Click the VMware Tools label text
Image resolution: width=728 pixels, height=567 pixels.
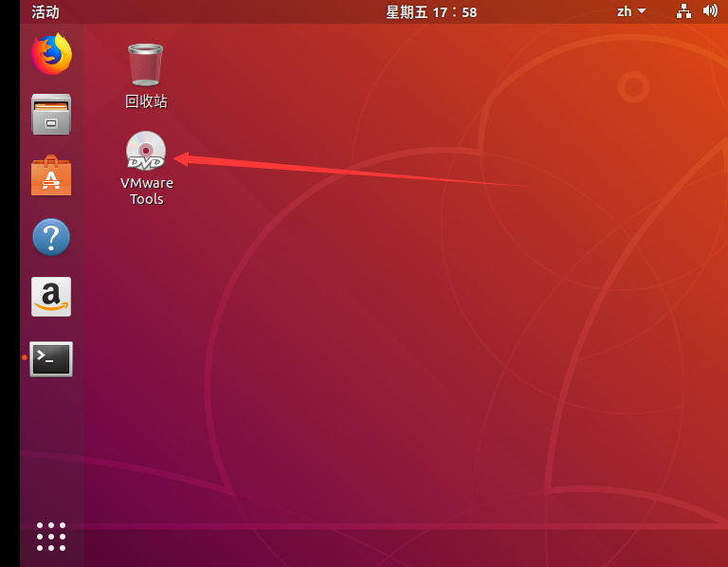(x=147, y=191)
